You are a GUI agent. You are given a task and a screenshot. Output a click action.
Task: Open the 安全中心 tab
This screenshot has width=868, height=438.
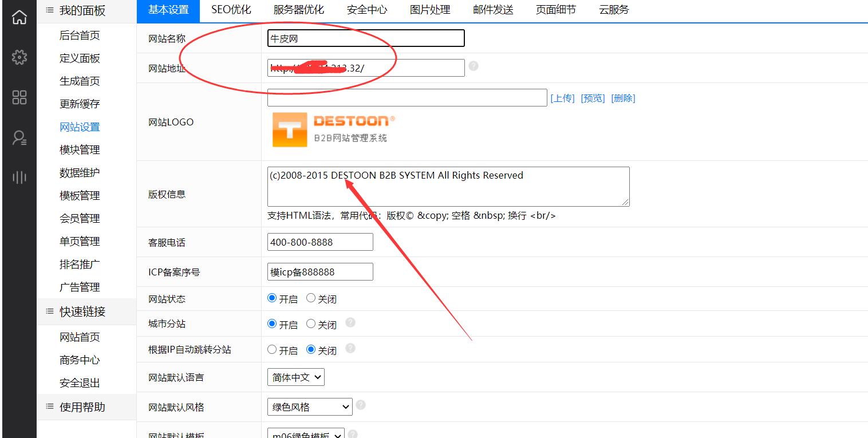[x=366, y=9]
